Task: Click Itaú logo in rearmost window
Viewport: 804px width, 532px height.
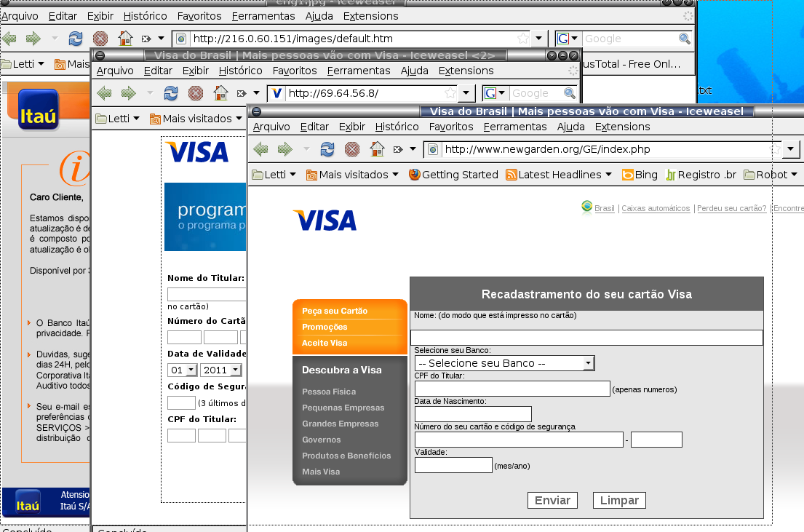Action: coord(39,109)
